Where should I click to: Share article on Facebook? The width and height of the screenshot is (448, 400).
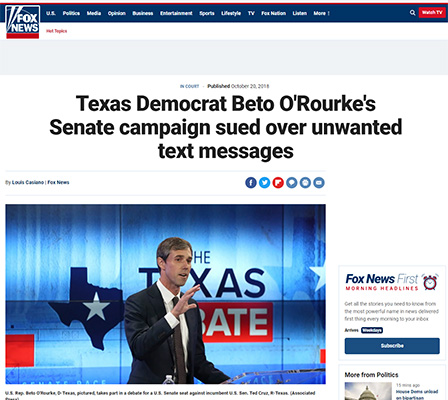[x=251, y=183]
